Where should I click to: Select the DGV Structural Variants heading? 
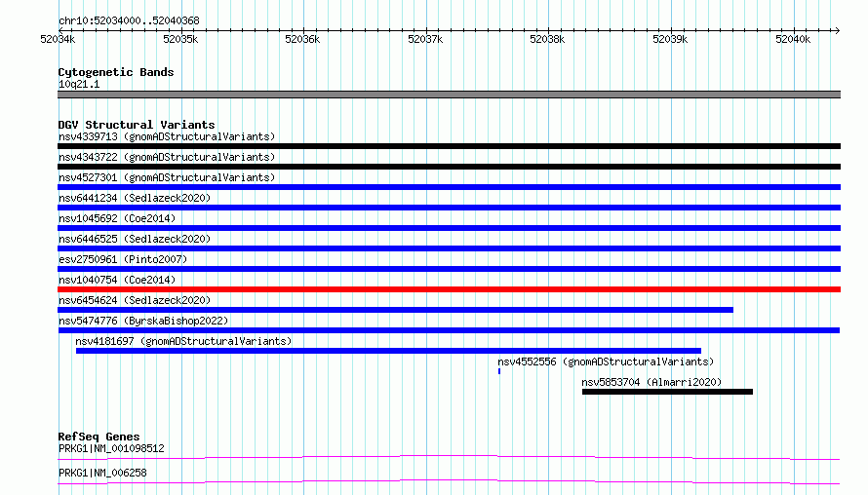click(x=137, y=125)
